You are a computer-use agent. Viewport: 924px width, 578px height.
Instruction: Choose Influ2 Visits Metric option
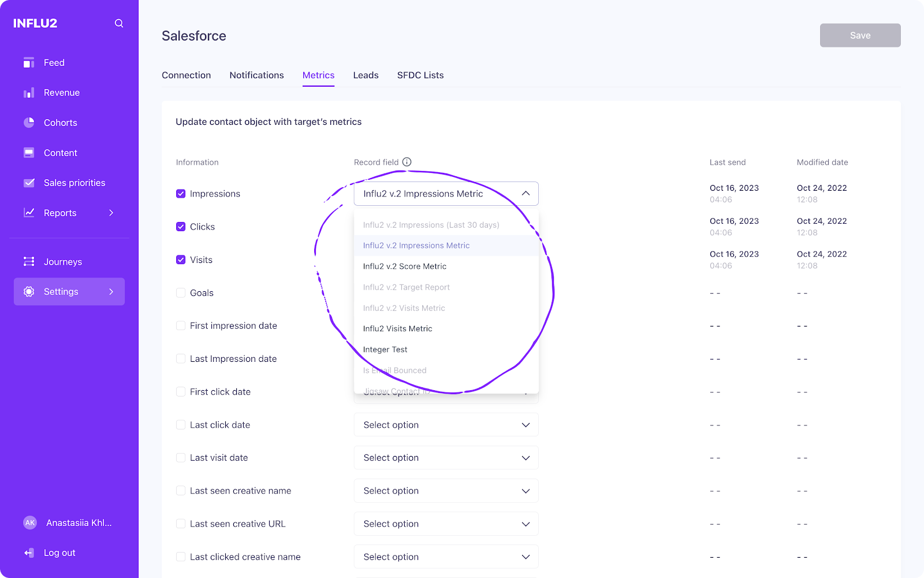pyautogui.click(x=446, y=328)
